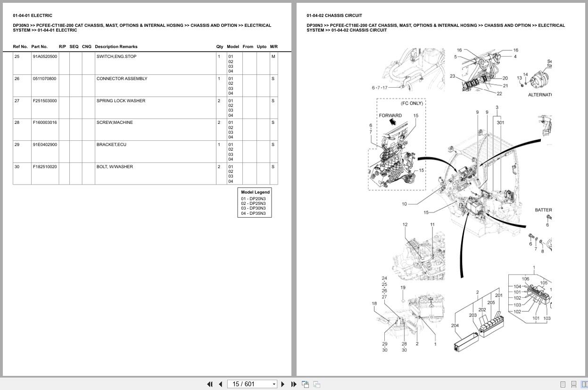Click the FORWARD label in the diagram
Viewport: 588px width, 390px height.
(x=390, y=115)
